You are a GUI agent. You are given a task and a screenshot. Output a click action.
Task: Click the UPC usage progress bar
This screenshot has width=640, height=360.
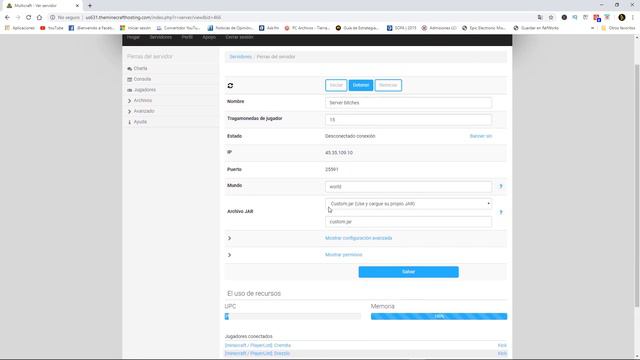(293, 316)
